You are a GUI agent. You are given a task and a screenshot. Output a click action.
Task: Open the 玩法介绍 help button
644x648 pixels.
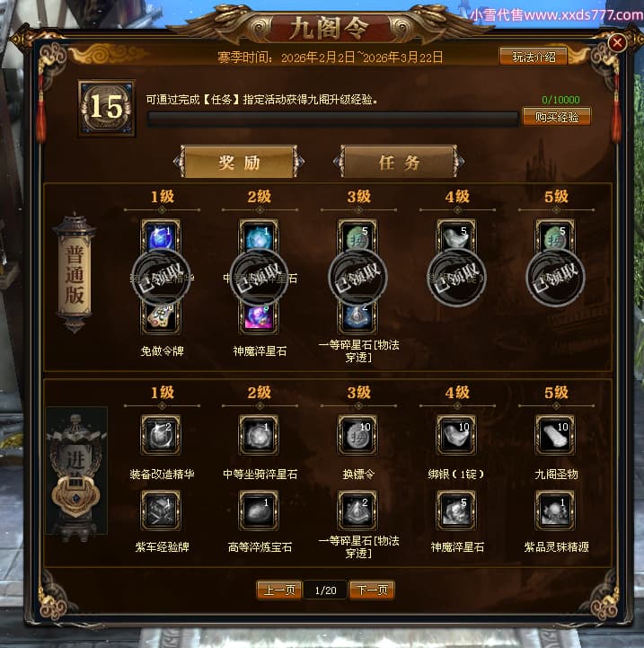click(534, 57)
